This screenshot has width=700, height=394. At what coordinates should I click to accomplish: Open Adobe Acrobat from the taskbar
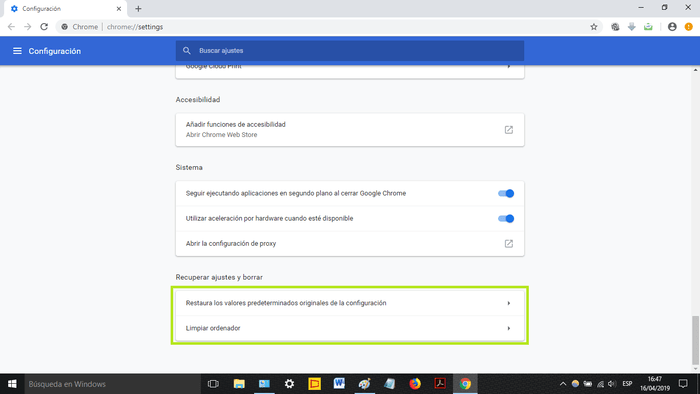tap(440, 384)
